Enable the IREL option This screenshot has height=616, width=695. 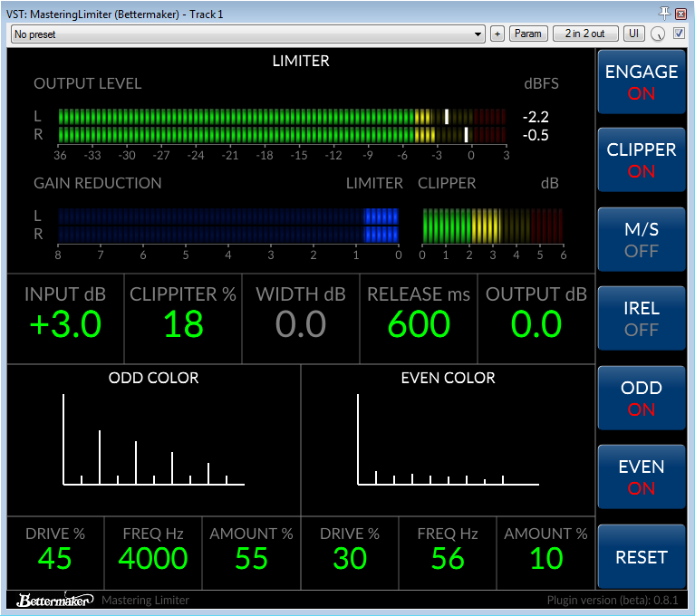(642, 319)
